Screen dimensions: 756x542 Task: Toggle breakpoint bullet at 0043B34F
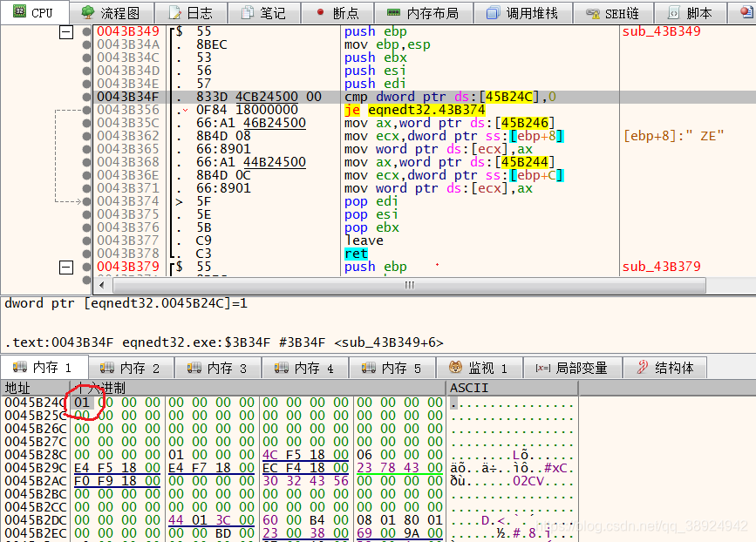pyautogui.click(x=87, y=97)
